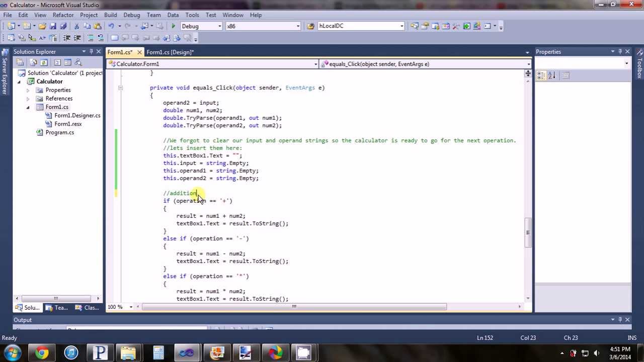
Task: Select Program.cs in Solution Explorer
Action: tap(59, 133)
